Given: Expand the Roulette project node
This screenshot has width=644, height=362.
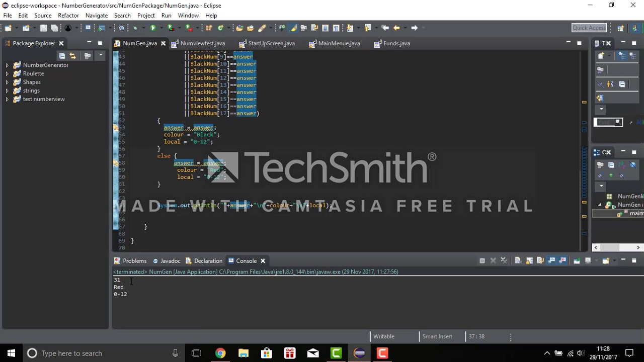Looking at the screenshot, I should (x=7, y=74).
